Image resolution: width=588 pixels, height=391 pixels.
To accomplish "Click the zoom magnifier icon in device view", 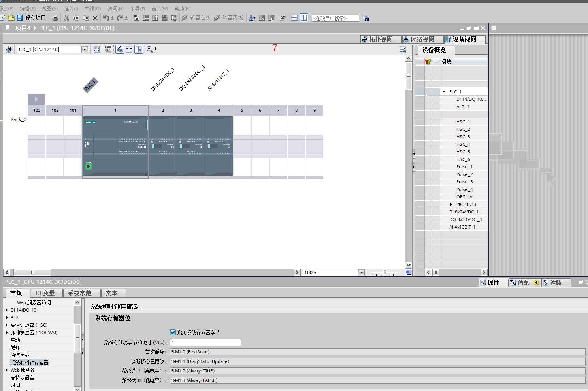I will click(149, 49).
